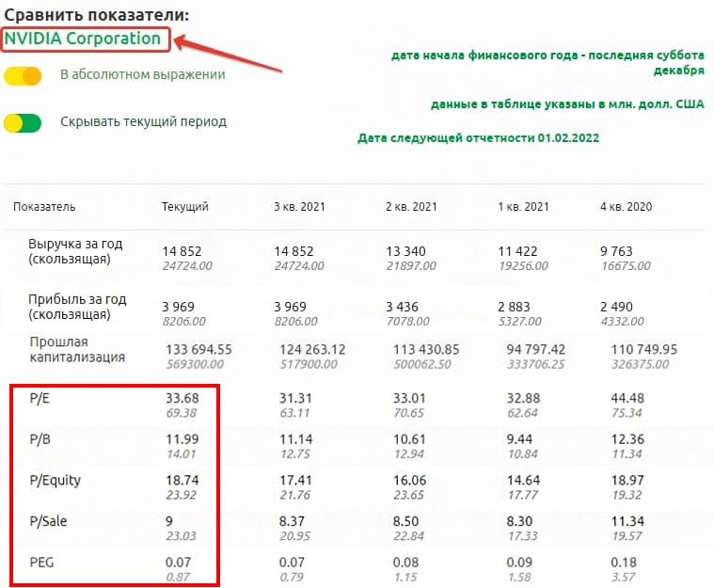Image resolution: width=714 pixels, height=588 pixels.
Task: Click the 'Показатель' column header
Action: click(44, 207)
